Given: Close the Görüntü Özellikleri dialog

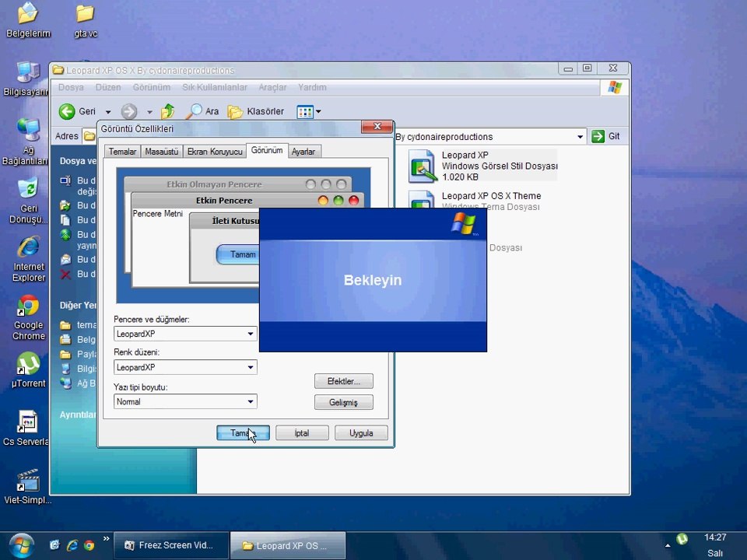Looking at the screenshot, I should click(x=377, y=126).
